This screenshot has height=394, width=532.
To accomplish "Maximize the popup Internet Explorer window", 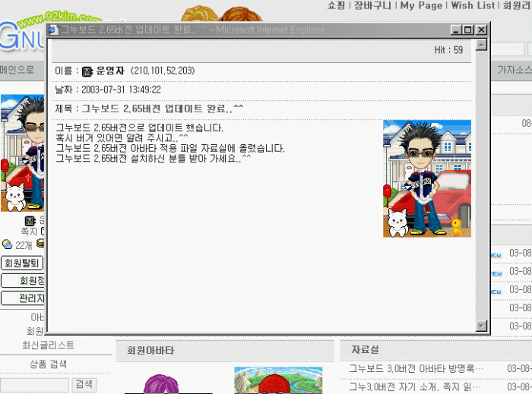I will [468, 30].
